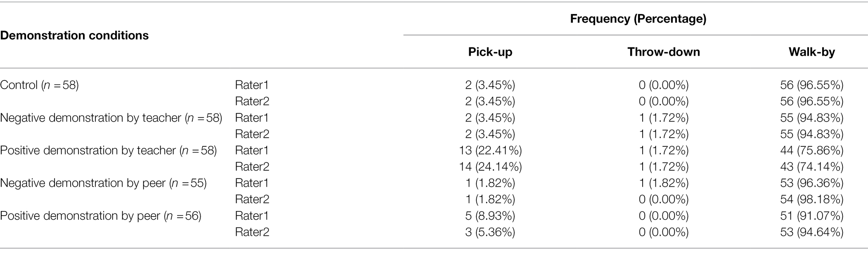Select the 'Control (n = 58)' row label
The height and width of the screenshot is (256, 868).
[40, 85]
